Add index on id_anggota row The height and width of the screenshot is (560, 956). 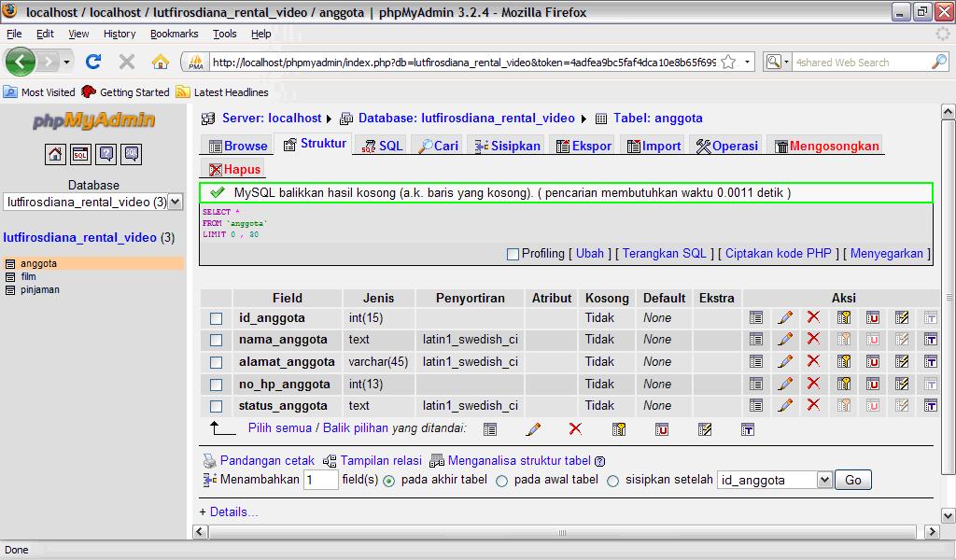point(902,317)
